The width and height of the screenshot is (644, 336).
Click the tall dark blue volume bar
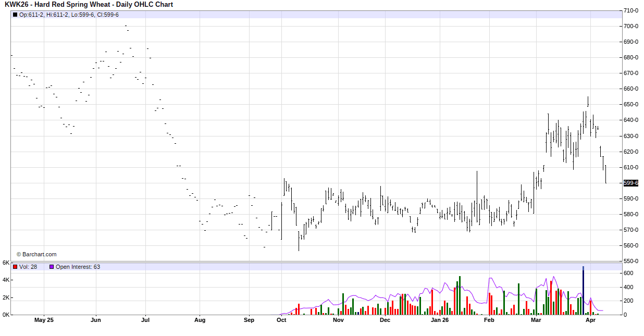click(583, 290)
